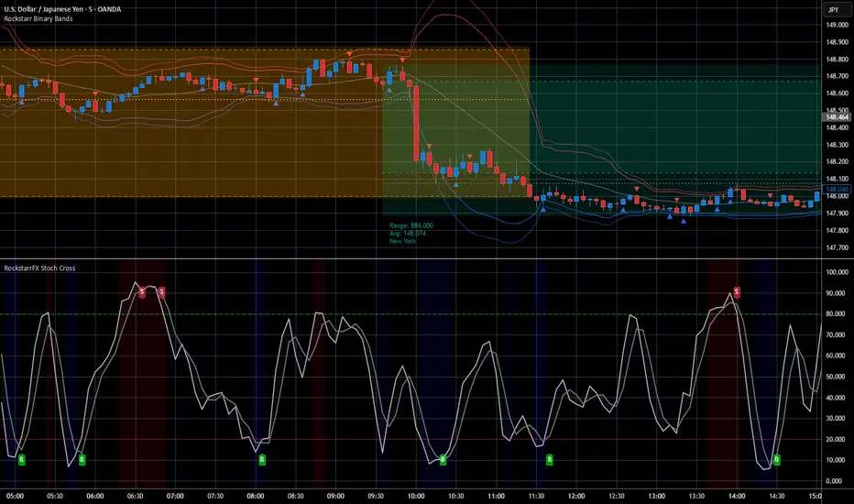Click the leftmost red S sell marker
This screenshot has width=854, height=504.
tap(142, 291)
